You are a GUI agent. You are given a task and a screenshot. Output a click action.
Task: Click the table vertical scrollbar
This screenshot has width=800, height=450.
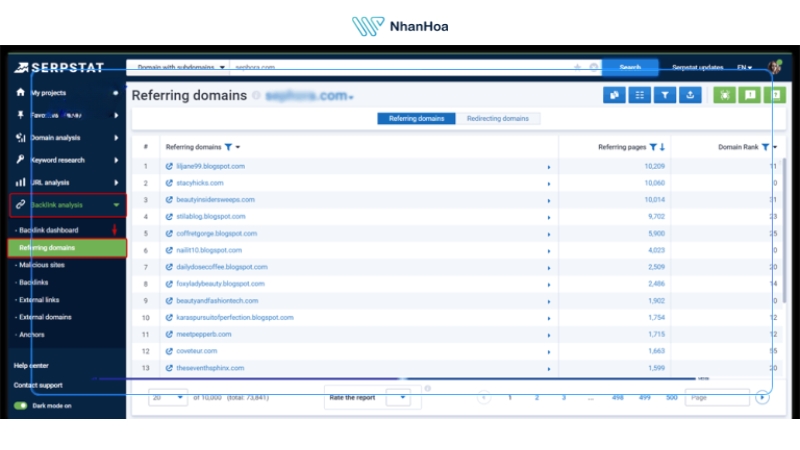click(784, 230)
